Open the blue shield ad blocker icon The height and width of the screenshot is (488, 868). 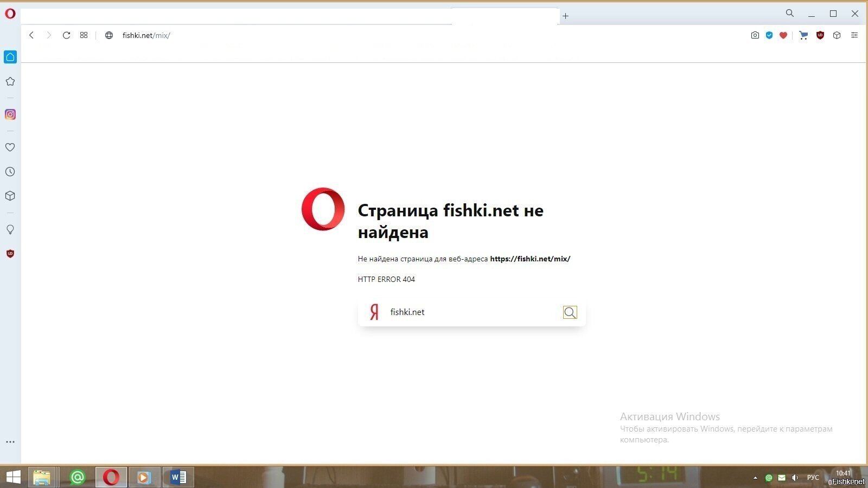click(769, 35)
